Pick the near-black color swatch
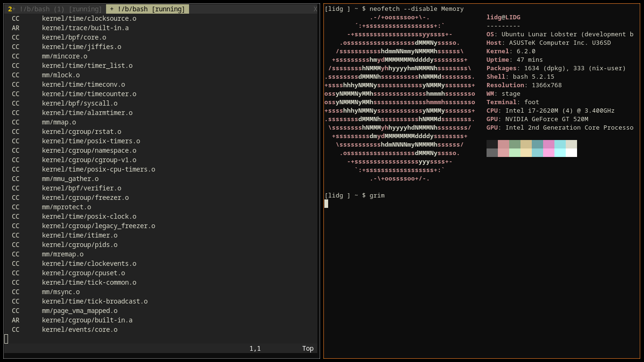Screen dimensions: 644x362 pos(492,144)
